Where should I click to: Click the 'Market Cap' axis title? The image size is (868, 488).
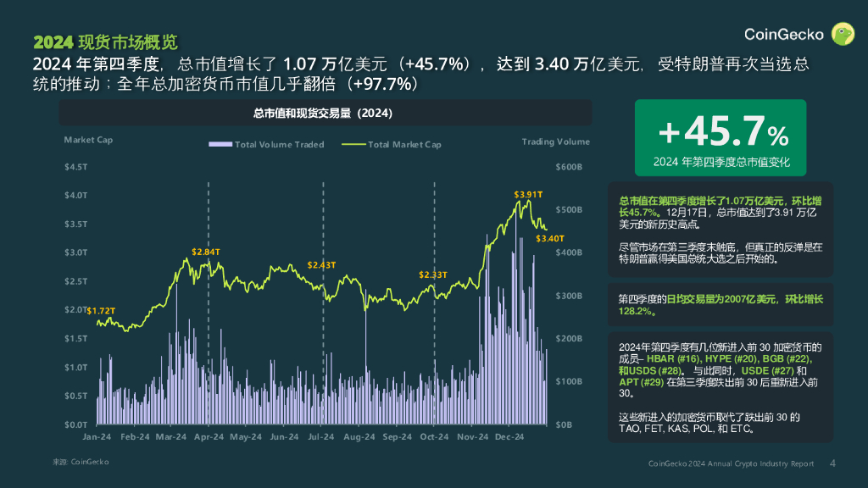tap(88, 140)
